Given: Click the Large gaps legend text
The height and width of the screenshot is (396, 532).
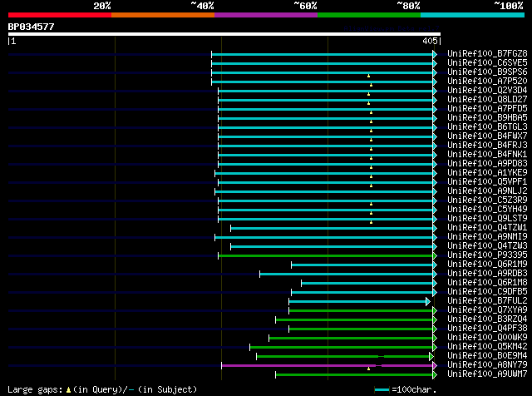Looking at the screenshot, I should (x=102, y=389).
